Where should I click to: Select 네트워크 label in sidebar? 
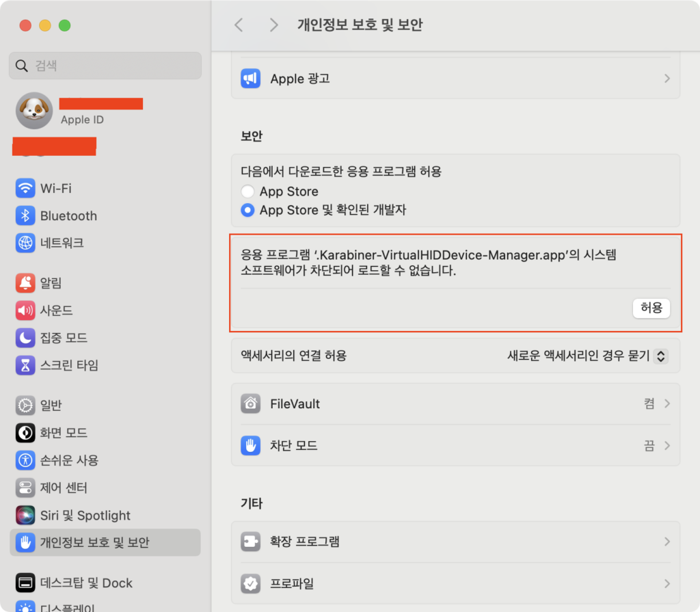(x=62, y=243)
